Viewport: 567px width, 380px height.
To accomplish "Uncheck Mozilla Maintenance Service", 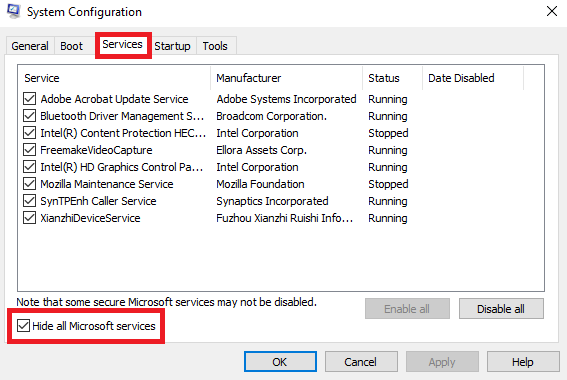I will [x=29, y=184].
